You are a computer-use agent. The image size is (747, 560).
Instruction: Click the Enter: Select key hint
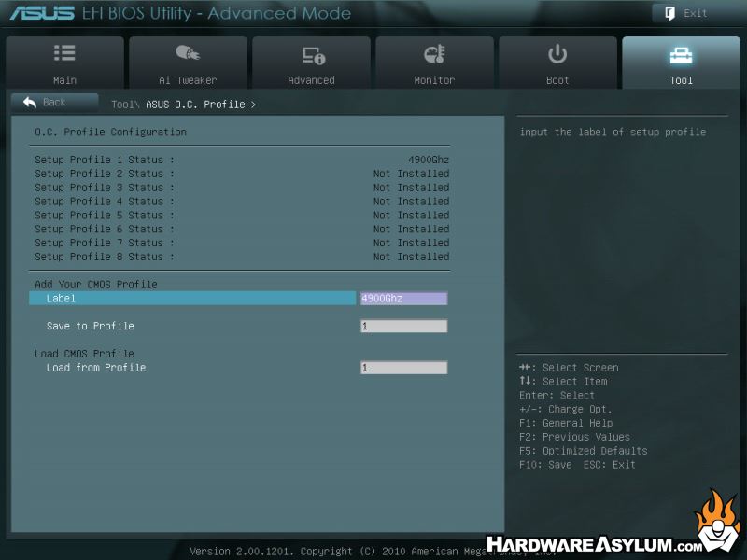tap(557, 395)
